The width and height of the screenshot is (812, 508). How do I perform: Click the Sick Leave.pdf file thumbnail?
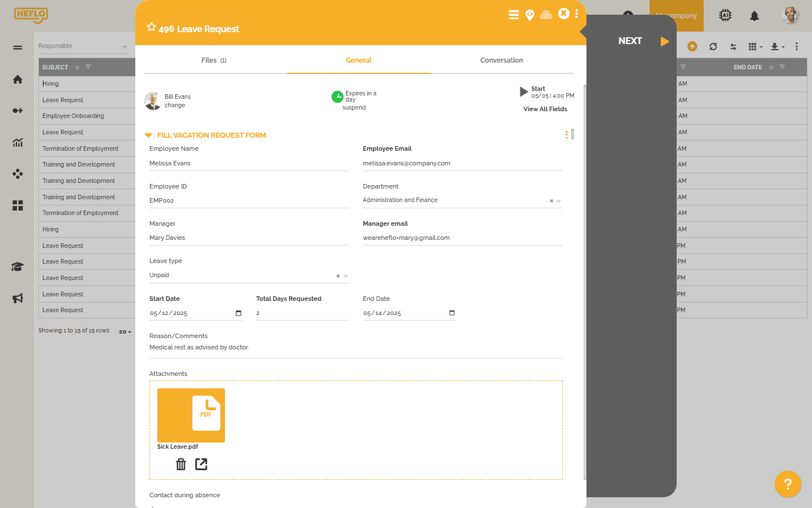[x=191, y=415]
